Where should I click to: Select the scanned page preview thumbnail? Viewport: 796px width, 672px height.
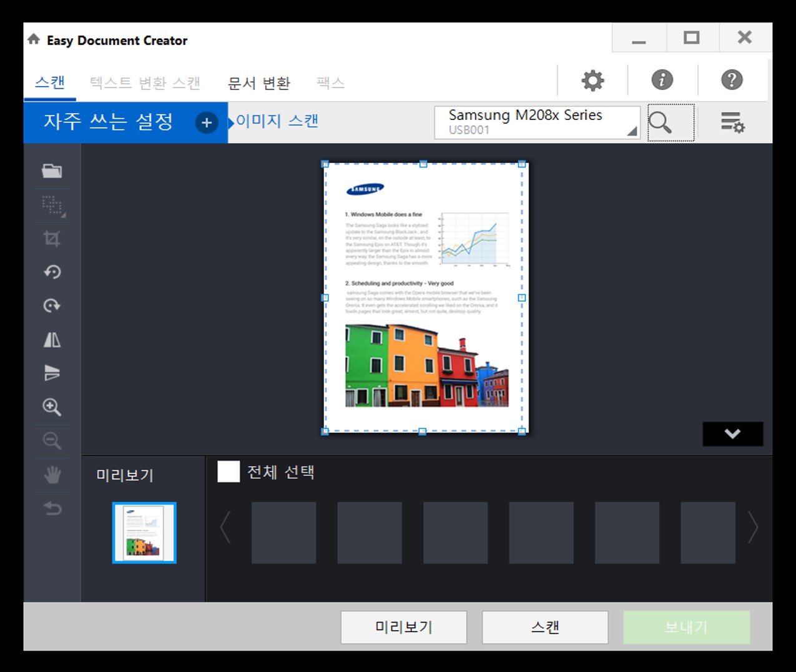tap(144, 533)
